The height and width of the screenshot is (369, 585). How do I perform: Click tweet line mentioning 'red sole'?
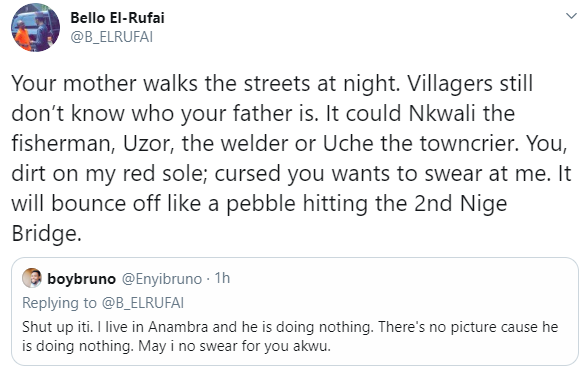(291, 173)
